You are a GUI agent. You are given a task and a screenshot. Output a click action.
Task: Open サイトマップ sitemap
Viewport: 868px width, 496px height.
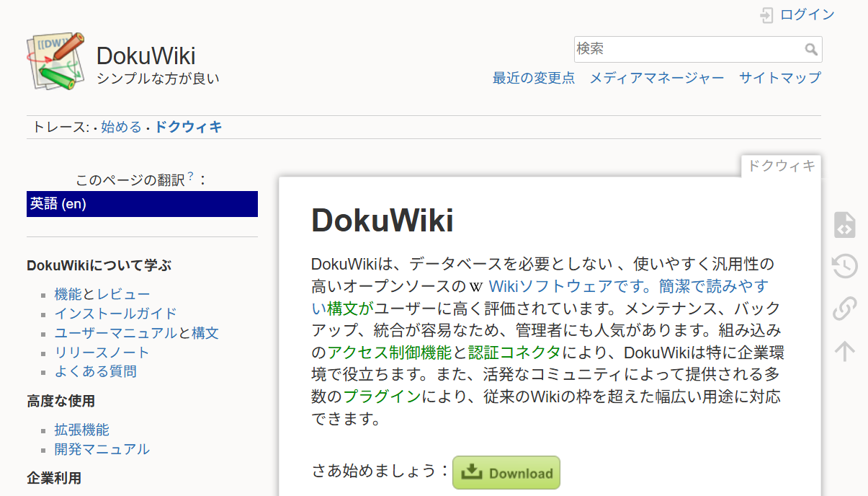point(780,78)
